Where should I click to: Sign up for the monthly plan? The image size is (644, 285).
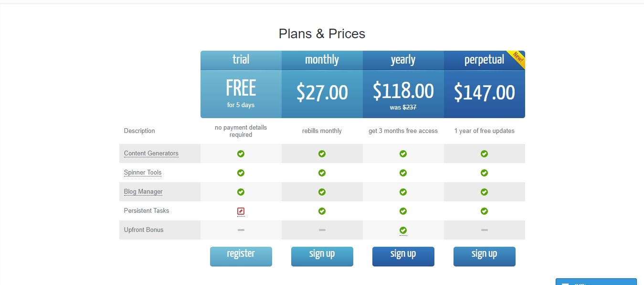322,256
